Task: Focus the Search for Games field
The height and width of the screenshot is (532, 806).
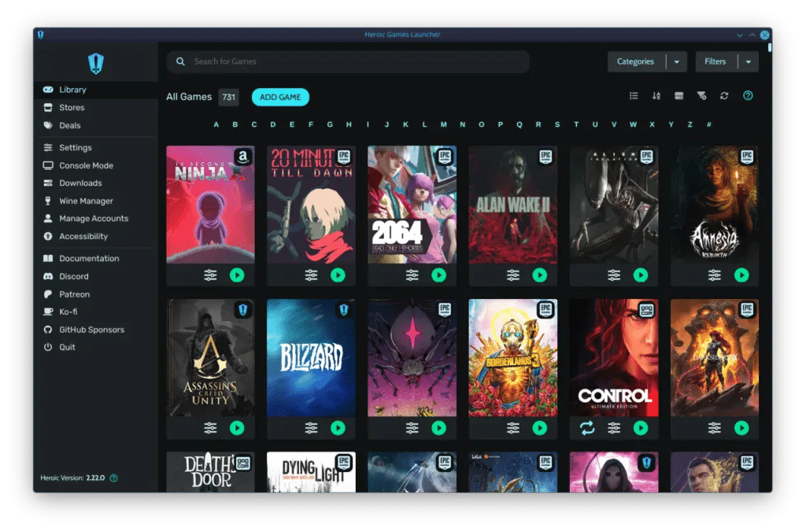Action: tap(348, 61)
